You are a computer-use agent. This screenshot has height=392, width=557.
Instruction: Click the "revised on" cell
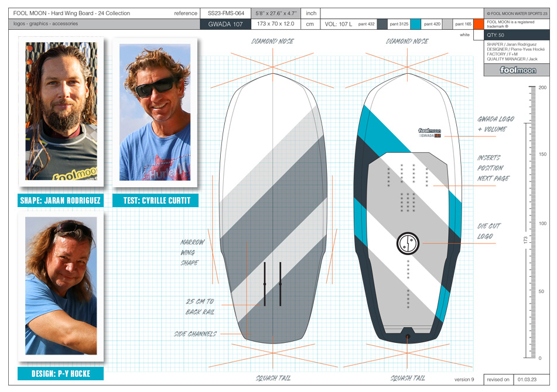pos(498,379)
